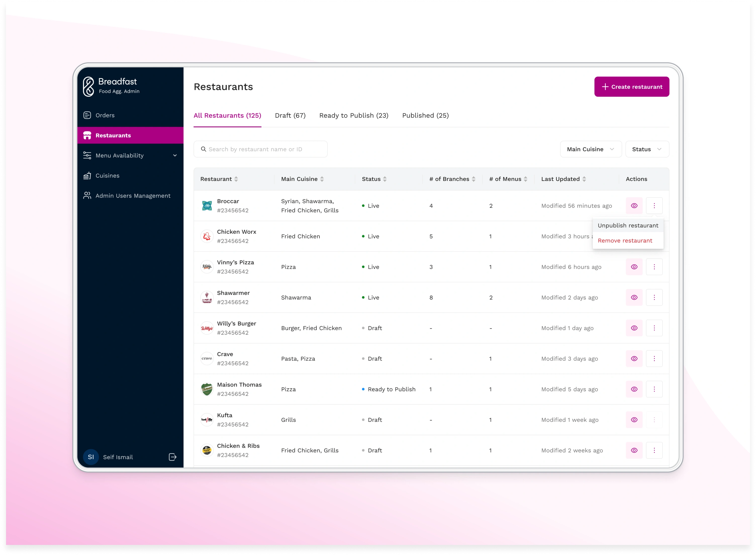
Task: View Shawarmer with eye icon
Action: (634, 297)
